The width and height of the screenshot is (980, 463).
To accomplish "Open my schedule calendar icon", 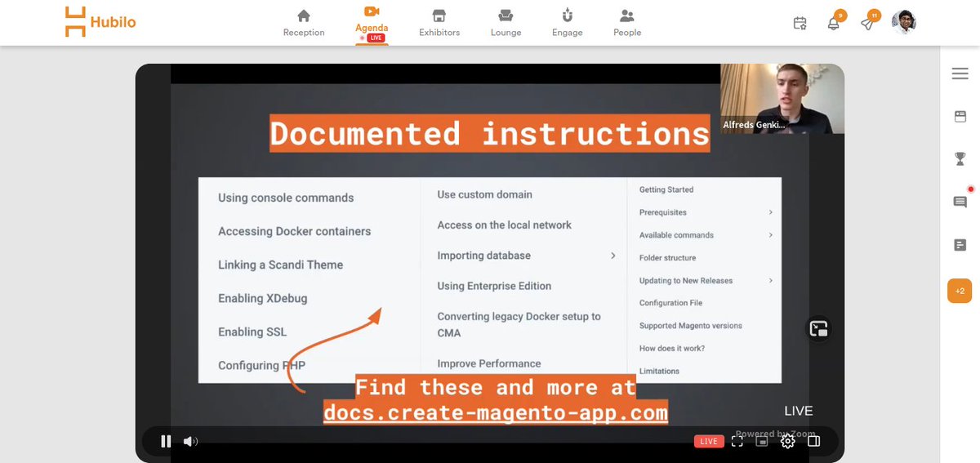I will (800, 24).
